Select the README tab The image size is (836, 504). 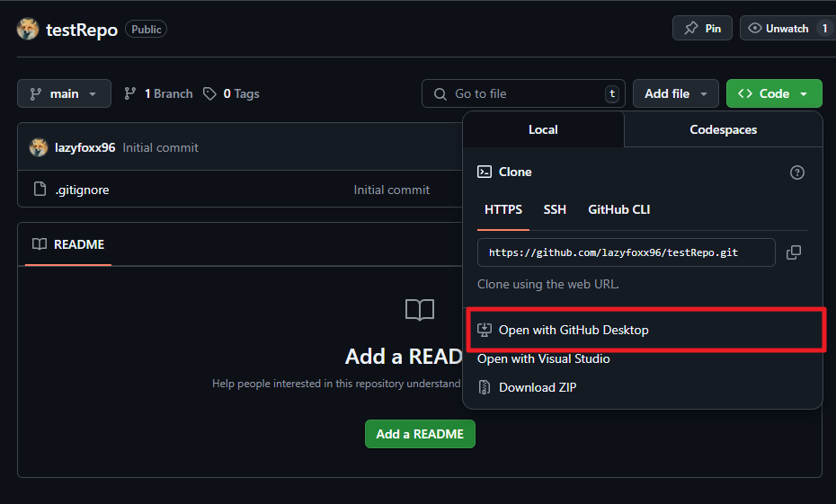68,244
